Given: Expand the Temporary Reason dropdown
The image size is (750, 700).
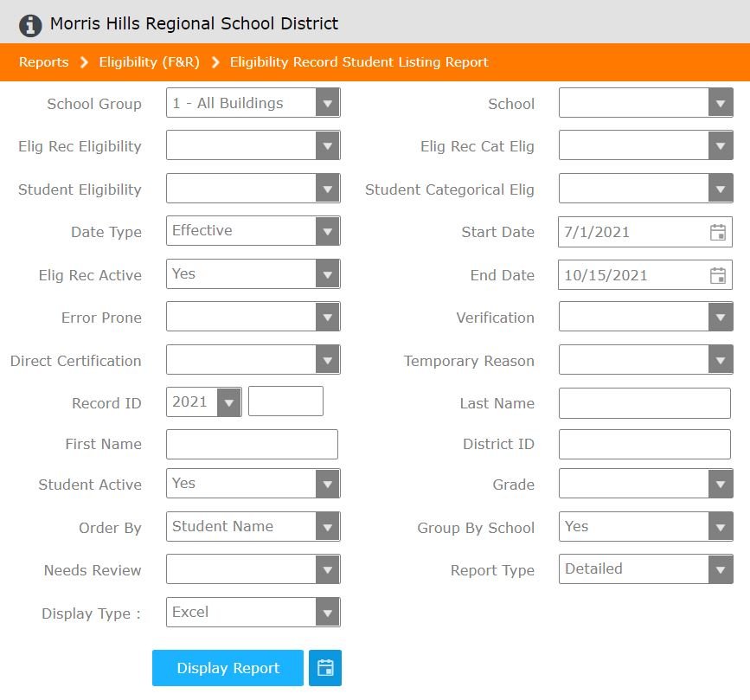Looking at the screenshot, I should coord(720,360).
